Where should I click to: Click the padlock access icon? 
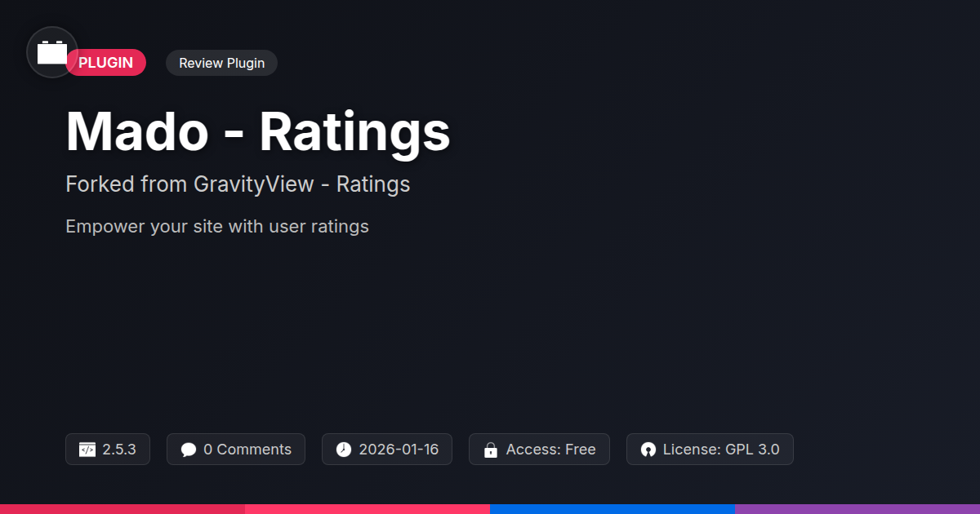(x=491, y=450)
